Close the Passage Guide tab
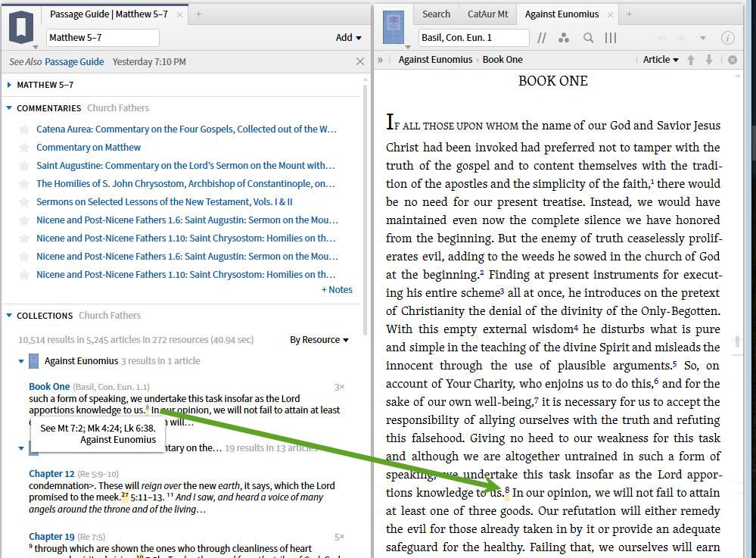This screenshot has width=756, height=558. [x=179, y=14]
